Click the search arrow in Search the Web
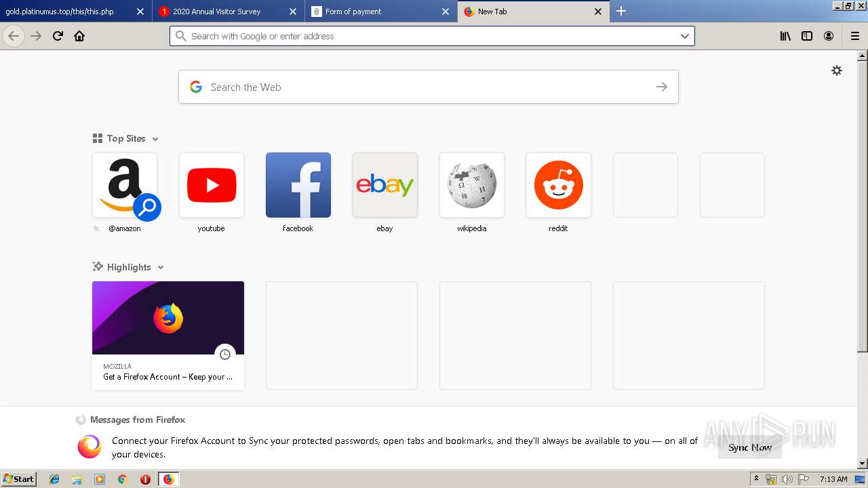868x488 pixels. (x=662, y=87)
